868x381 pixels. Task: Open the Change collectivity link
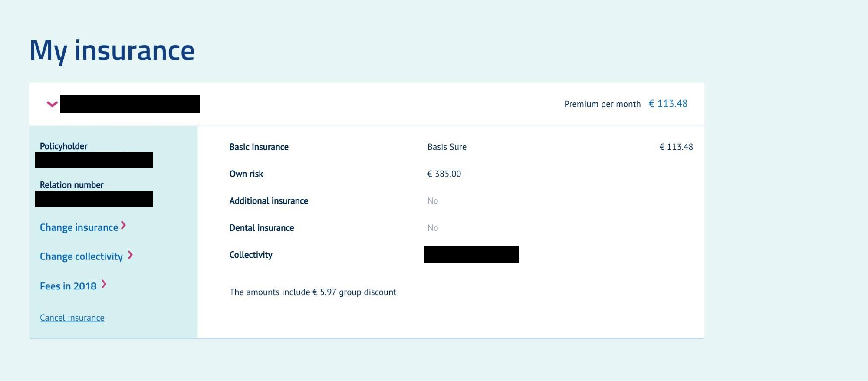[81, 256]
